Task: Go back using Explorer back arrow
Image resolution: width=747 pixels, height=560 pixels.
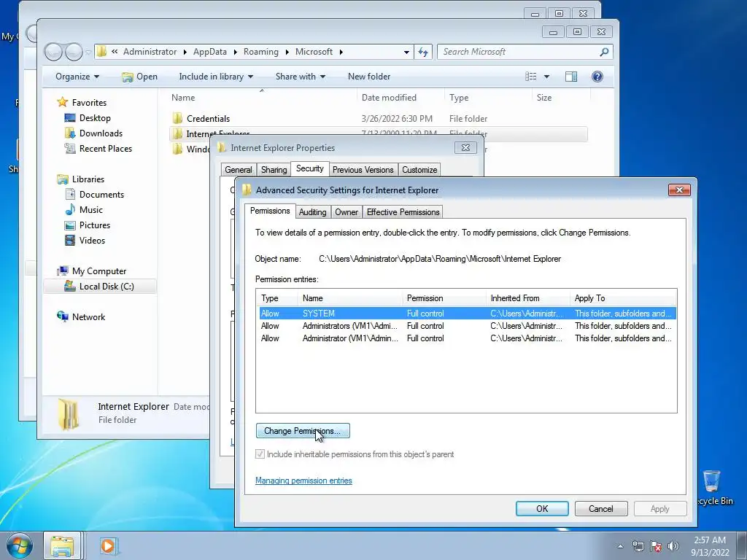Action: 53,52
